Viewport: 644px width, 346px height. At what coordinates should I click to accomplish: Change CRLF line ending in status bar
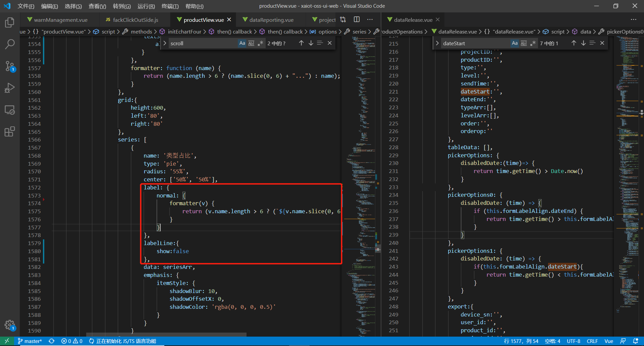pyautogui.click(x=592, y=341)
